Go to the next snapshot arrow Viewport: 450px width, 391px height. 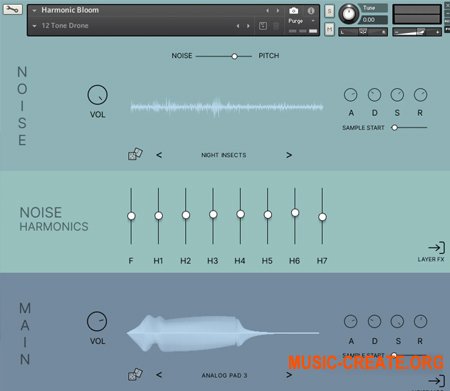(248, 26)
